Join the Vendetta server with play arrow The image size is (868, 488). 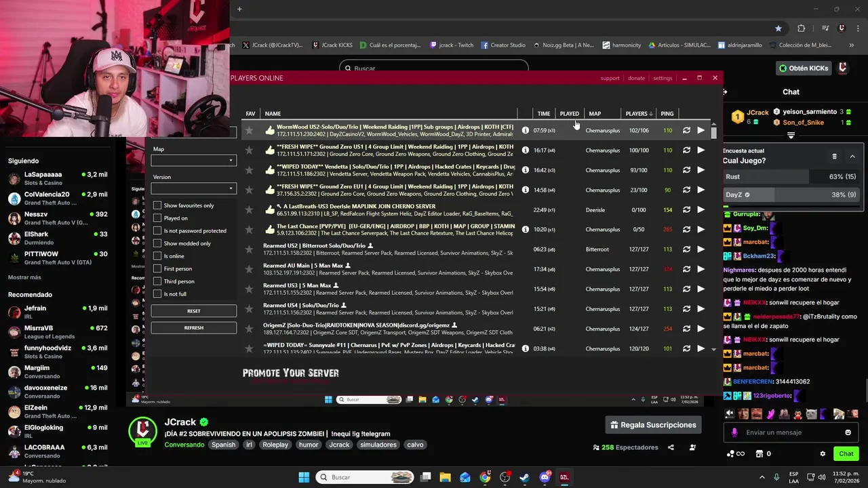pos(701,170)
